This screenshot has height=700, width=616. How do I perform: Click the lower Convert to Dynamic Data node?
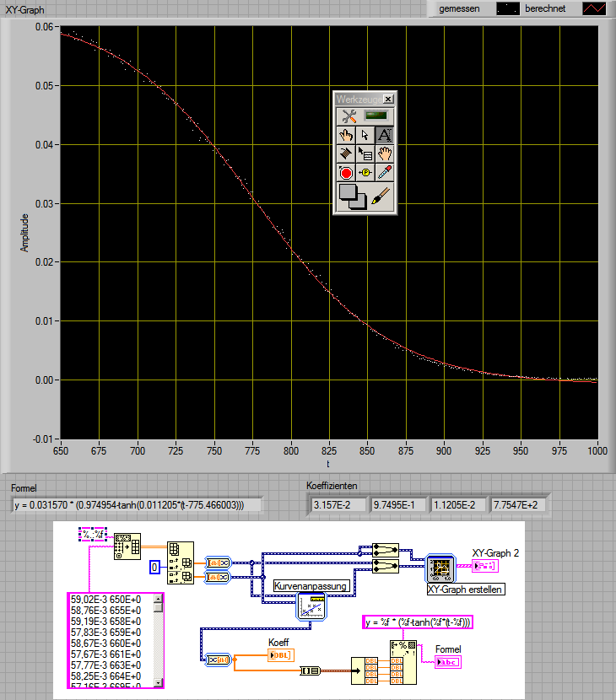218,577
